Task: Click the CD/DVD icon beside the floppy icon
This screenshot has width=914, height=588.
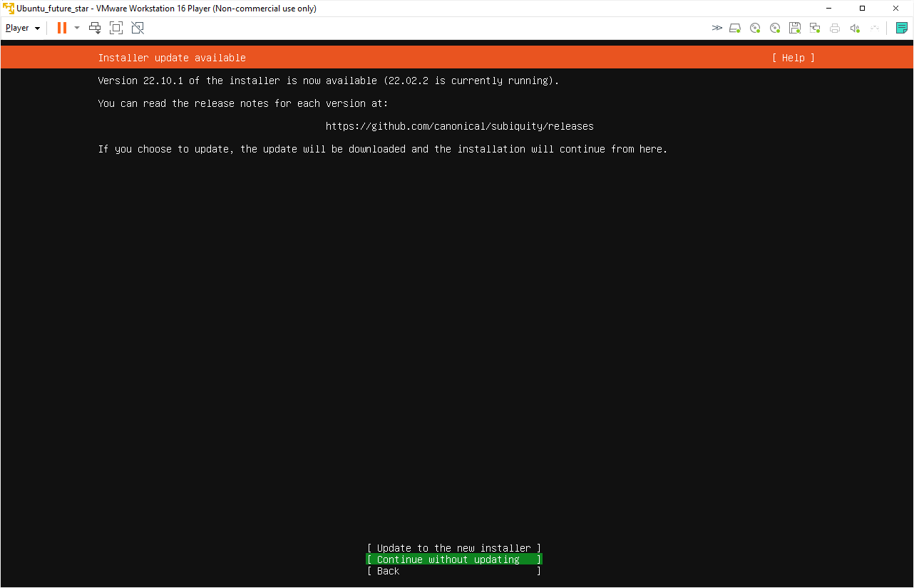Action: [x=775, y=28]
